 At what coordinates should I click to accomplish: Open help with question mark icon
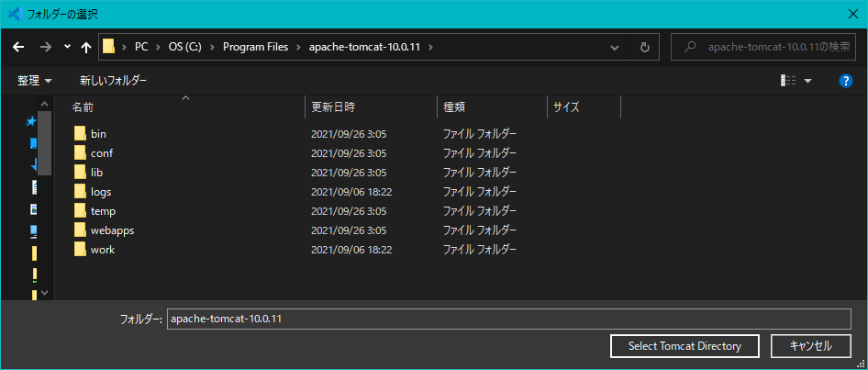(x=845, y=81)
